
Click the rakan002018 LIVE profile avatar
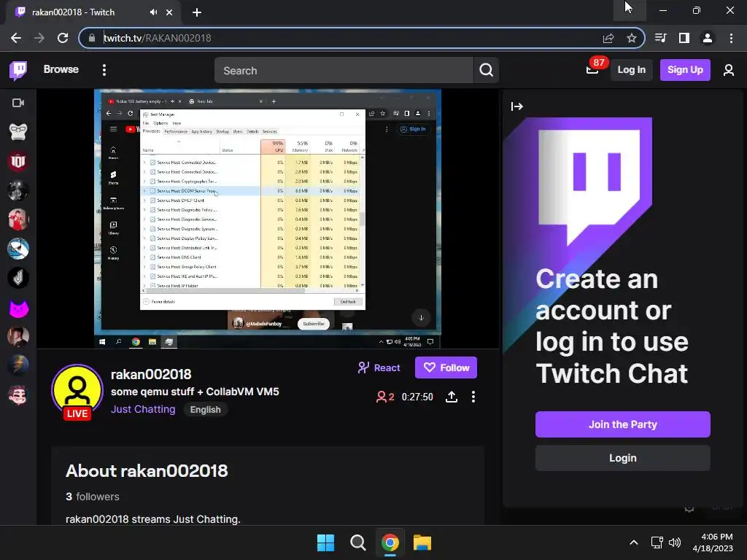click(x=77, y=392)
